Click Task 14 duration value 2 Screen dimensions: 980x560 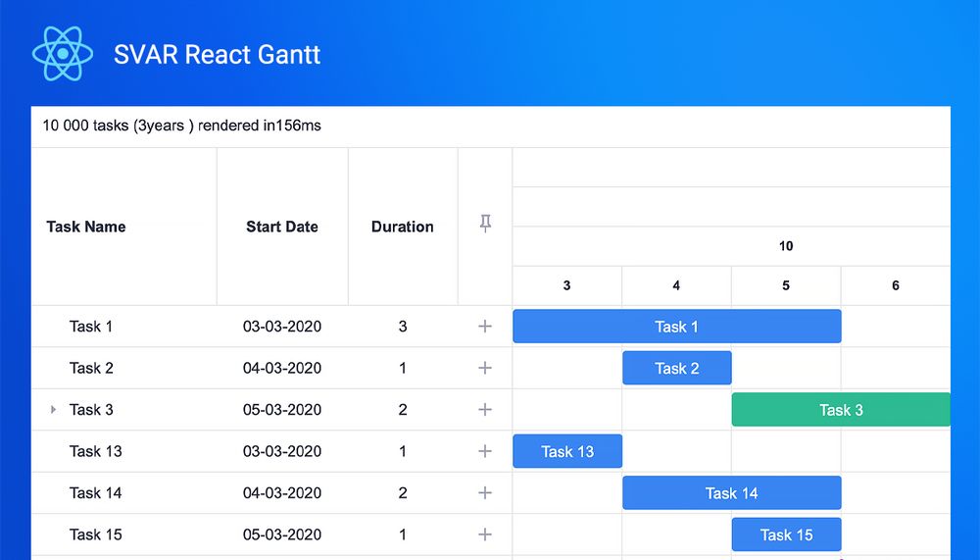point(403,493)
